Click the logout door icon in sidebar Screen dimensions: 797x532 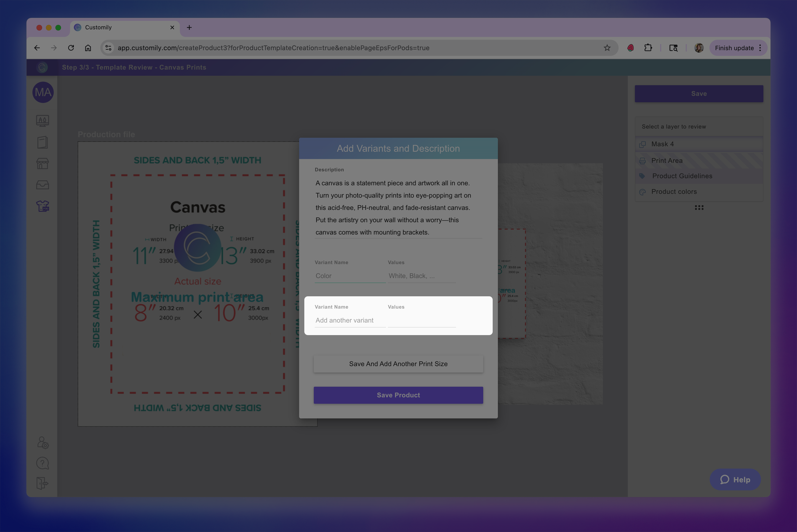pyautogui.click(x=42, y=483)
